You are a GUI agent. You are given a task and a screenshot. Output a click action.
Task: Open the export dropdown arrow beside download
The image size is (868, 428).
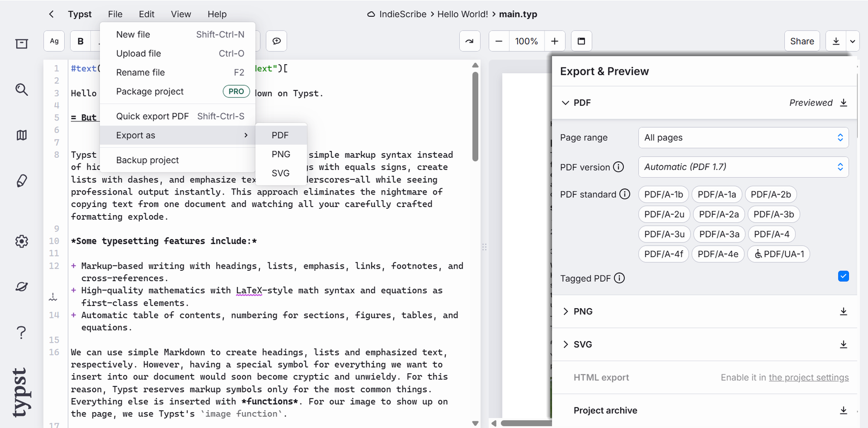[853, 41]
